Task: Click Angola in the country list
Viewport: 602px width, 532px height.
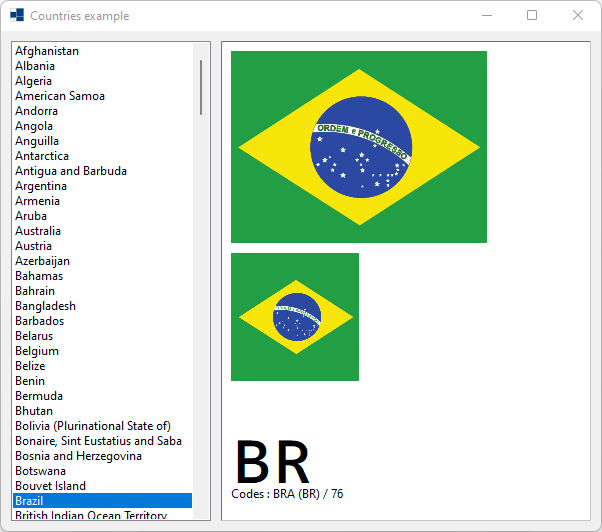Action: pos(103,126)
